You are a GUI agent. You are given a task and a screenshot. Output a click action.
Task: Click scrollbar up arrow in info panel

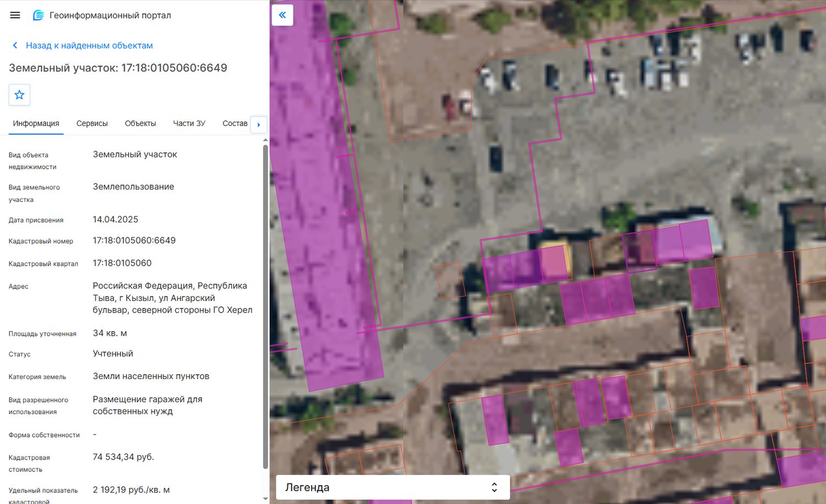tap(265, 140)
